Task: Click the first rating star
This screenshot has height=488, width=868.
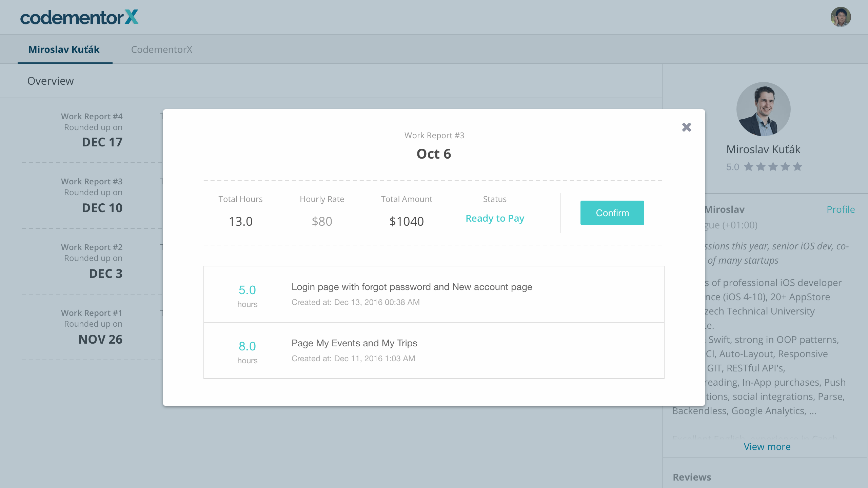Action: pos(749,167)
